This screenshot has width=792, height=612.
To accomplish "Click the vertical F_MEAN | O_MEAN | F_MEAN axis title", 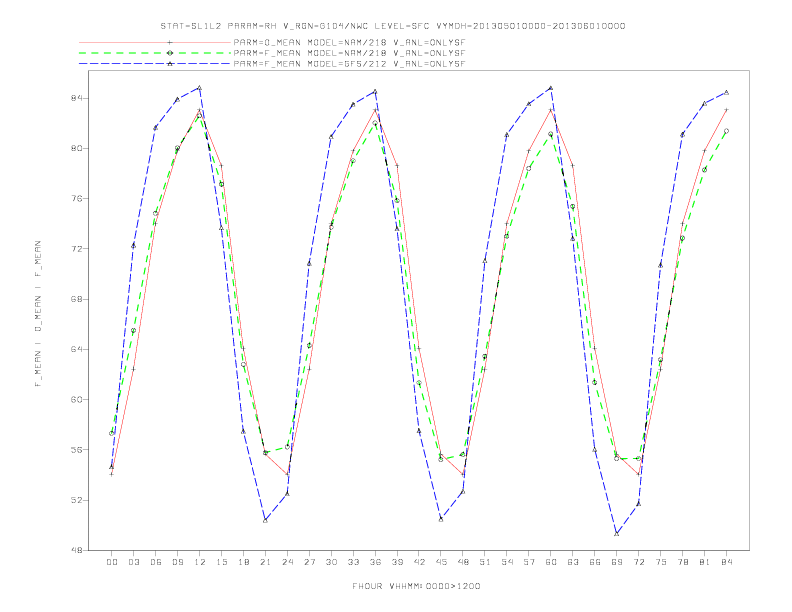I will coord(38,314).
